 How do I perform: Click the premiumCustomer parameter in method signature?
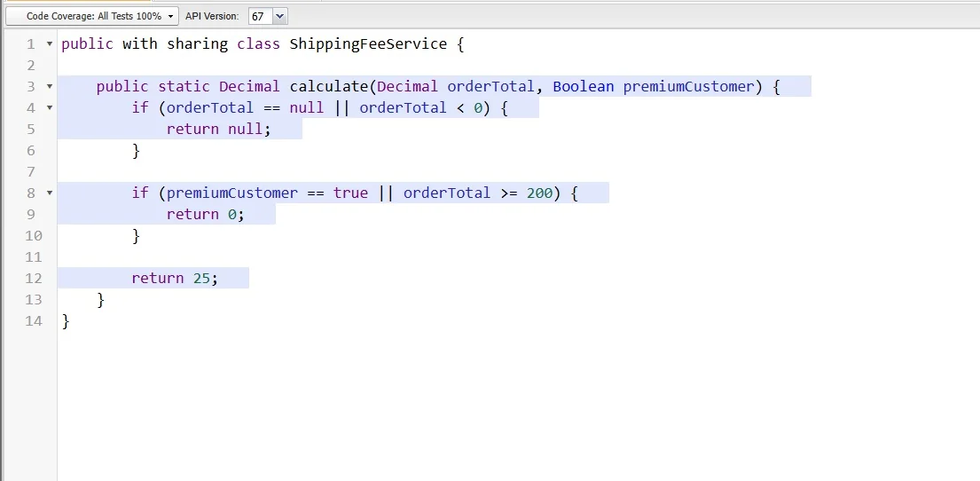click(689, 87)
